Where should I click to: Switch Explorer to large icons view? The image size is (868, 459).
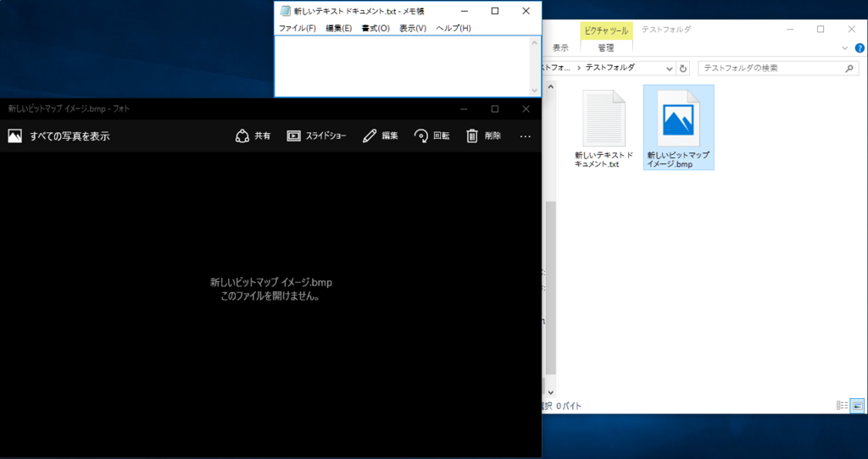point(857,406)
